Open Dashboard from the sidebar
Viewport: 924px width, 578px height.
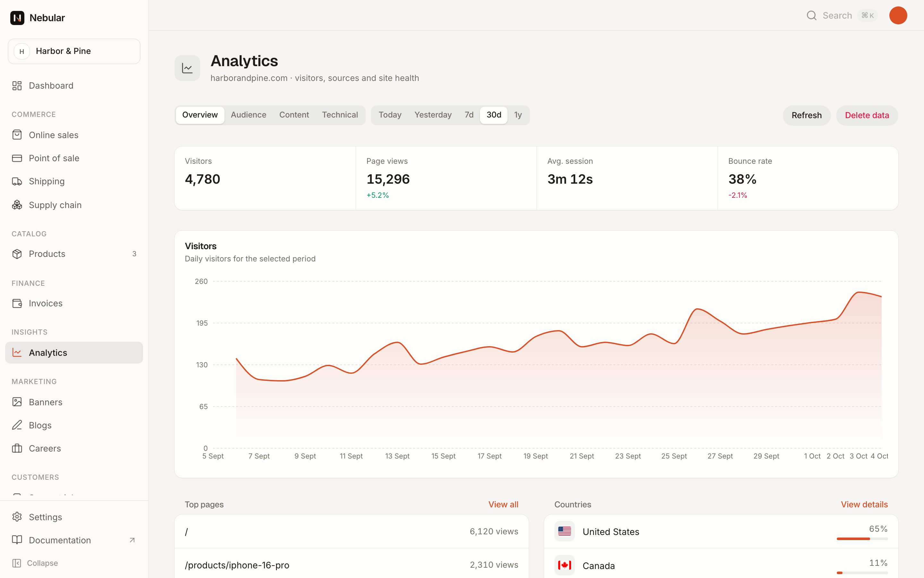(x=74, y=86)
